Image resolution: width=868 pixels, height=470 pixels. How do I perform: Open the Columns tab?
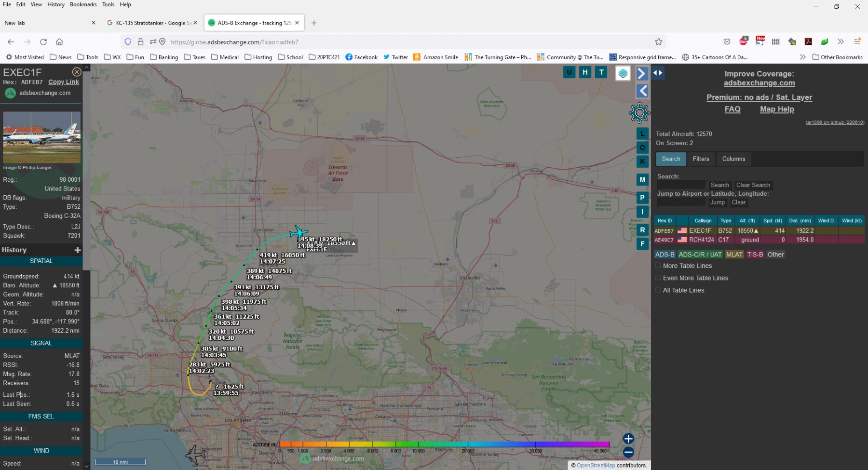(x=733, y=159)
